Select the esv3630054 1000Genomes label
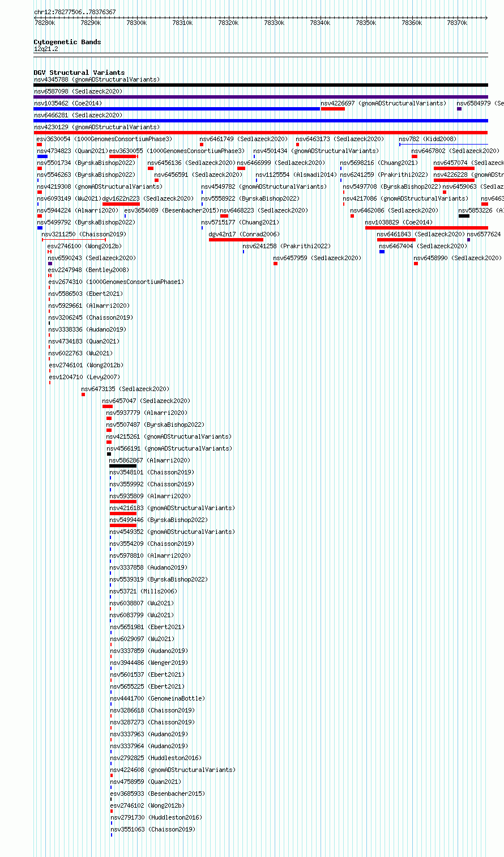Image resolution: width=504 pixels, height=857 pixels. click(x=105, y=139)
